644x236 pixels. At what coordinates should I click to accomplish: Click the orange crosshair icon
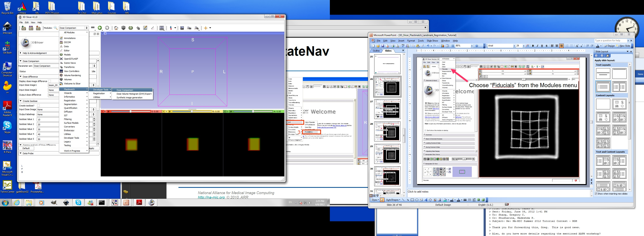pos(206,28)
